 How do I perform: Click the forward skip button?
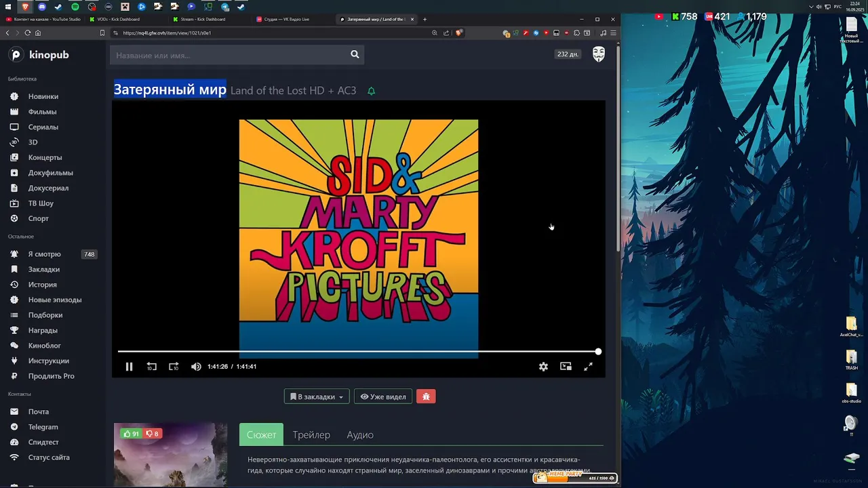coord(174,367)
